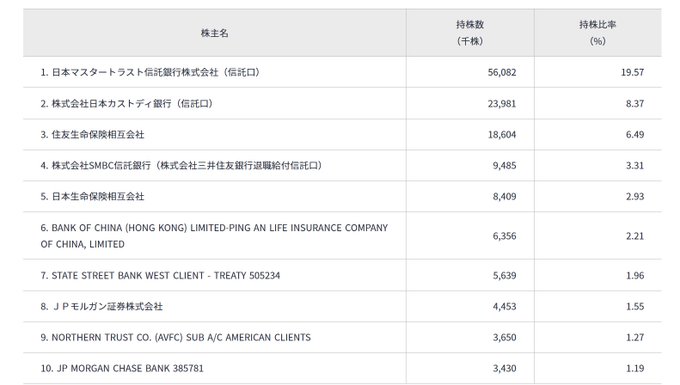This screenshot has width=680, height=385.
Task: Click the 住友生命保険相互会社 shareholder name
Action: coord(92,134)
